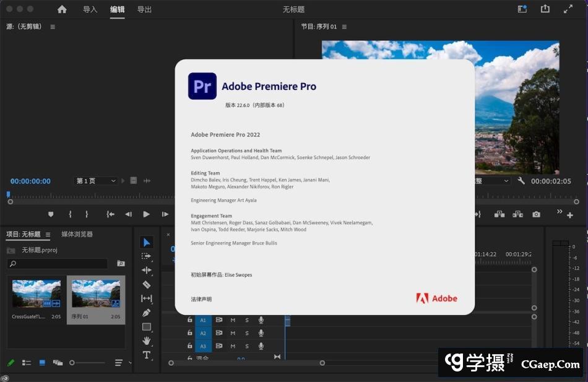Image resolution: width=588 pixels, height=382 pixels.
Task: Select the Hand tool
Action: pyautogui.click(x=147, y=341)
